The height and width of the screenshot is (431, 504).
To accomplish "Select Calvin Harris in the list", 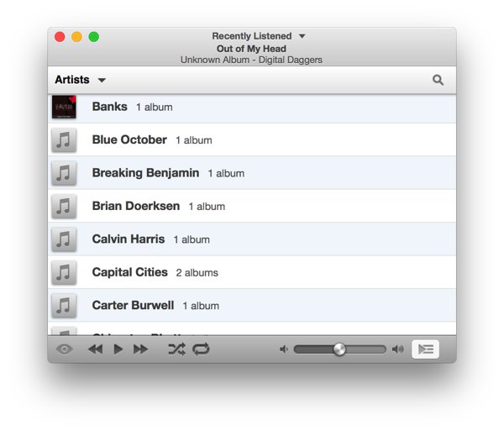I will click(x=252, y=239).
